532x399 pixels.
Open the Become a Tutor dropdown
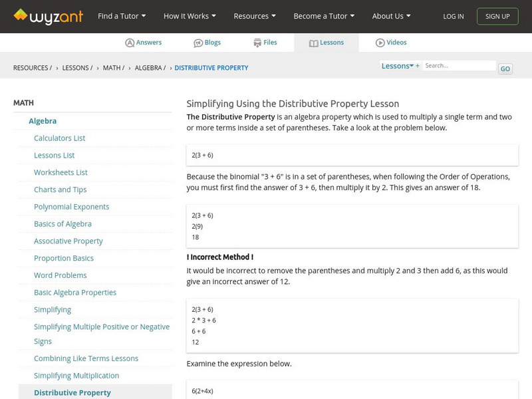[x=324, y=16]
